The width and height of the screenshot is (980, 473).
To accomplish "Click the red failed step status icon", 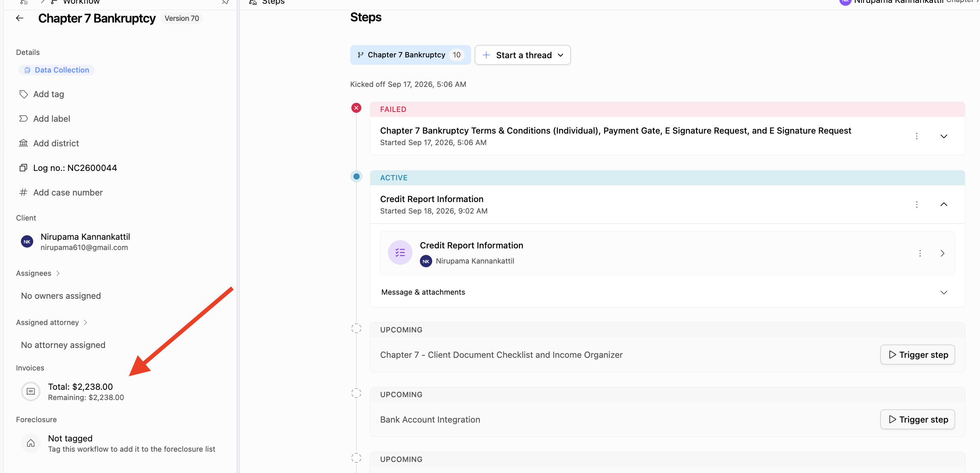I will click(x=356, y=108).
